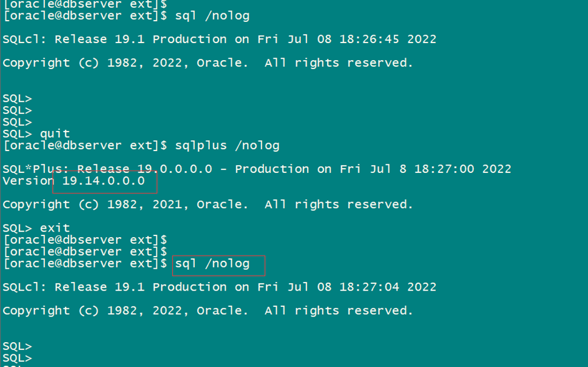Click the second SQL> prompt below the final copyright line
Viewport: 588px width, 367px height.
(17, 358)
